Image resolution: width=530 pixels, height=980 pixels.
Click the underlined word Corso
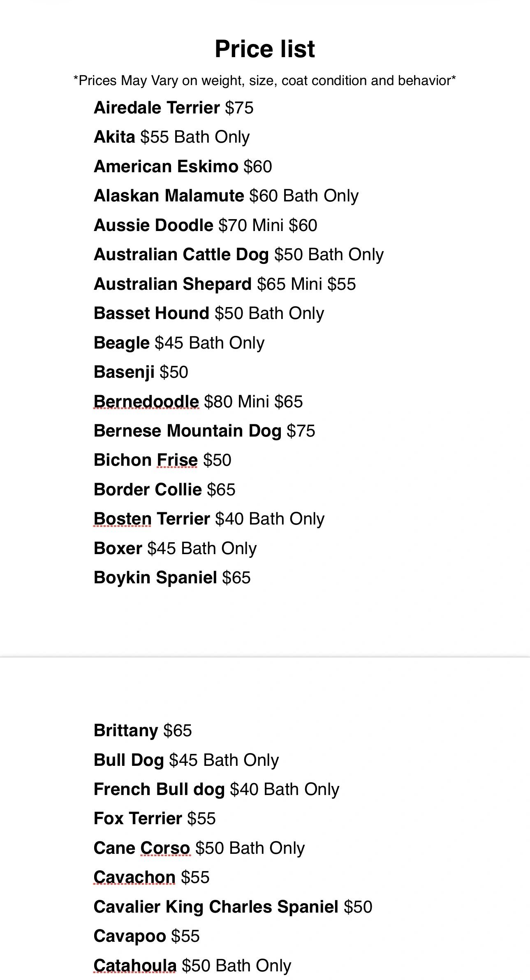pyautogui.click(x=165, y=848)
